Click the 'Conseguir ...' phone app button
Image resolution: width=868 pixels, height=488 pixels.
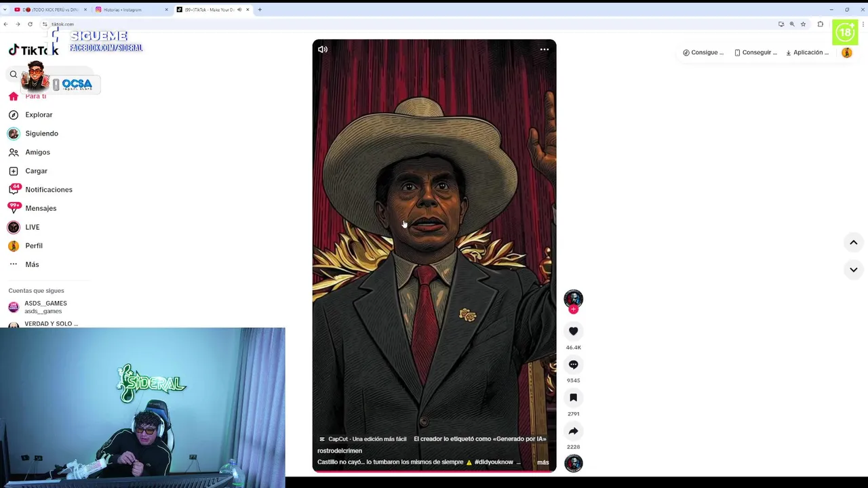click(755, 52)
